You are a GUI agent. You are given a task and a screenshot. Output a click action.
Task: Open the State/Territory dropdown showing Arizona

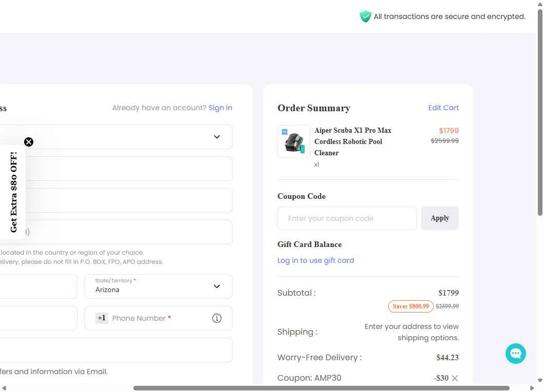(158, 286)
